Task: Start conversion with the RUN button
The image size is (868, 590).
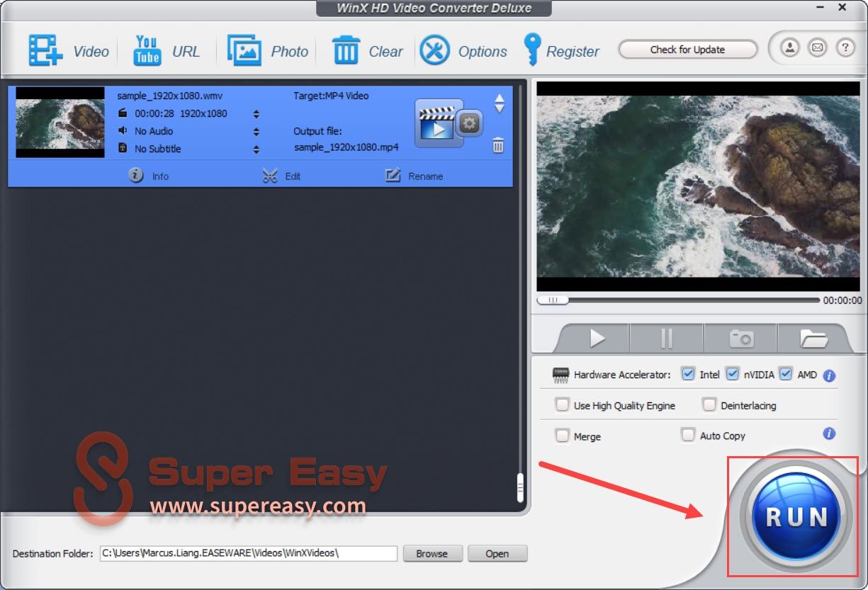Action: tap(796, 516)
